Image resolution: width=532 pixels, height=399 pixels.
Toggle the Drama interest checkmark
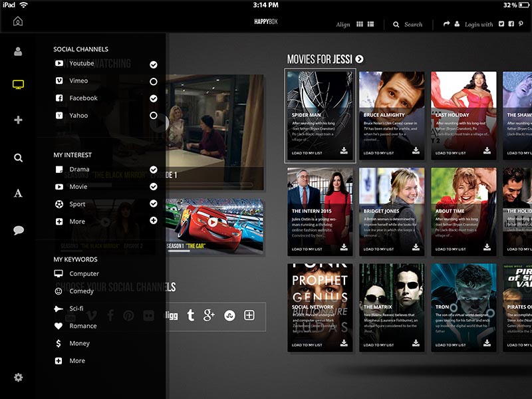154,170
